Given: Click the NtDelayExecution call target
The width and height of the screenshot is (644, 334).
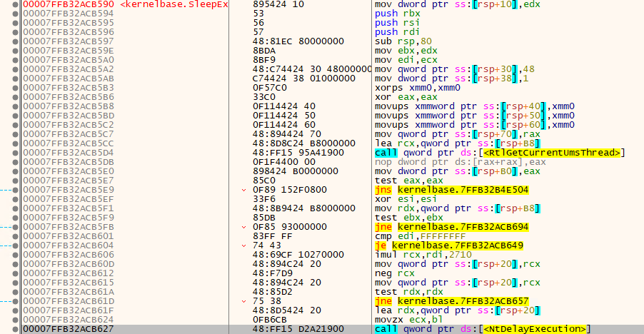Looking at the screenshot, I should [535, 329].
